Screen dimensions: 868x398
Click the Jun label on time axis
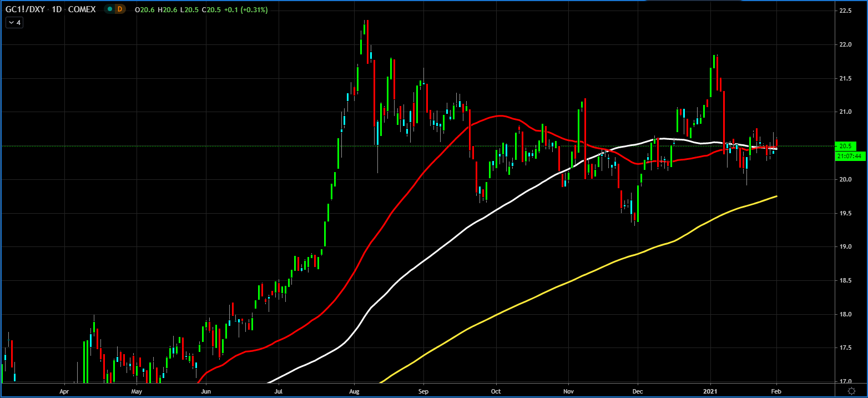click(x=206, y=391)
